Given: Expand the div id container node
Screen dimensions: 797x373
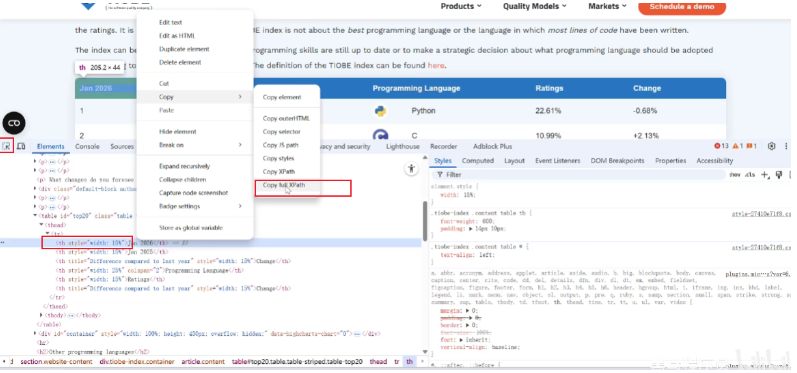Looking at the screenshot, I should click(x=35, y=334).
